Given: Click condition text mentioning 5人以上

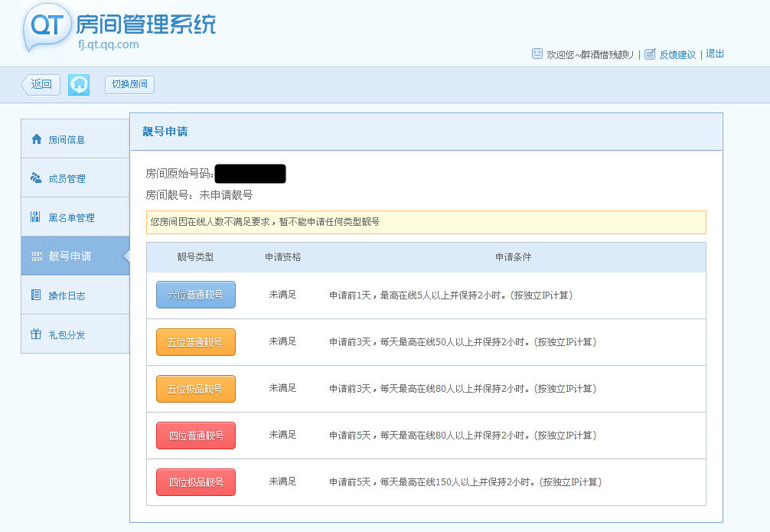Looking at the screenshot, I should click(451, 295).
